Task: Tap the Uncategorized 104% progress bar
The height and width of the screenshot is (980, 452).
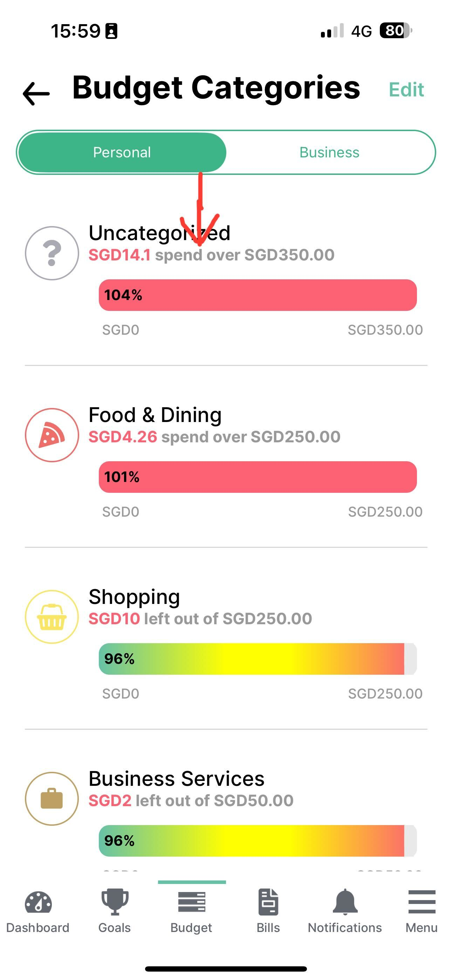Action: coord(258,295)
